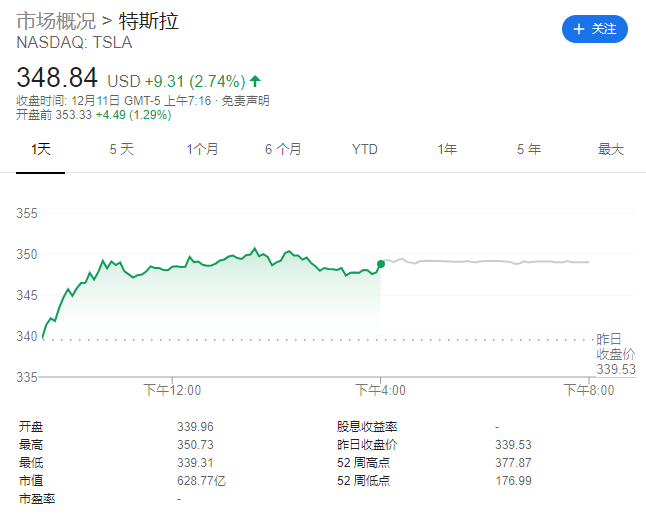Click the 最高 value 350.73
Screen dimensions: 646x525
(195, 445)
